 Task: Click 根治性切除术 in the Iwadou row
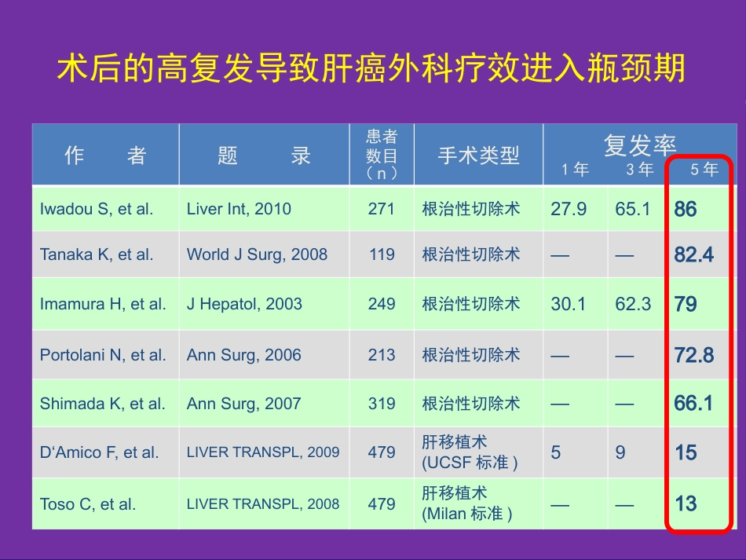(471, 209)
